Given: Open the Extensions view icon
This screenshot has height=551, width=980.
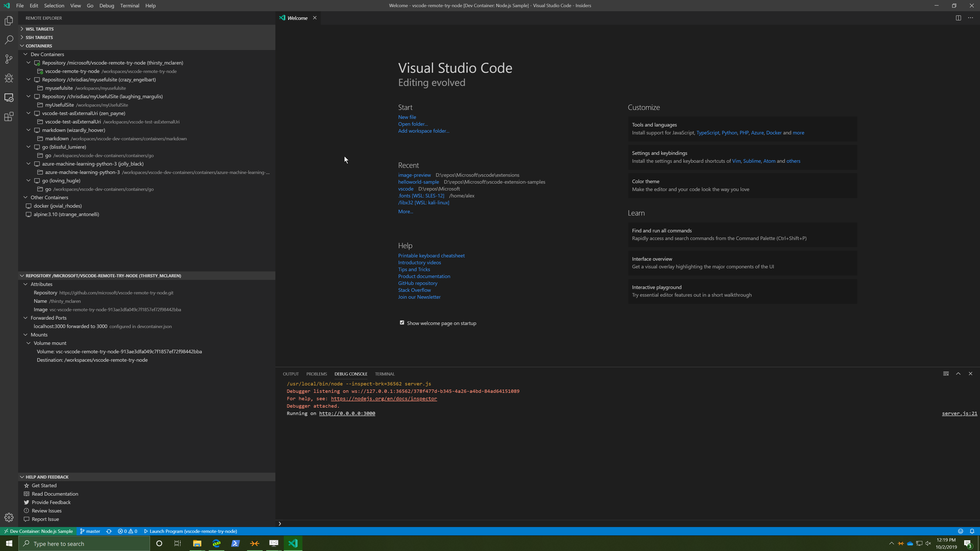Looking at the screenshot, I should 9,117.
